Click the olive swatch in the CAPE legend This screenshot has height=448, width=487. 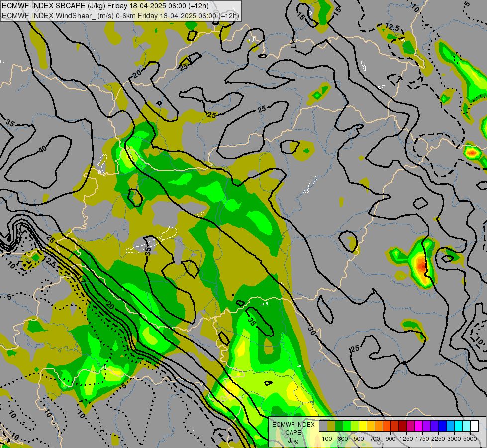[x=331, y=426]
